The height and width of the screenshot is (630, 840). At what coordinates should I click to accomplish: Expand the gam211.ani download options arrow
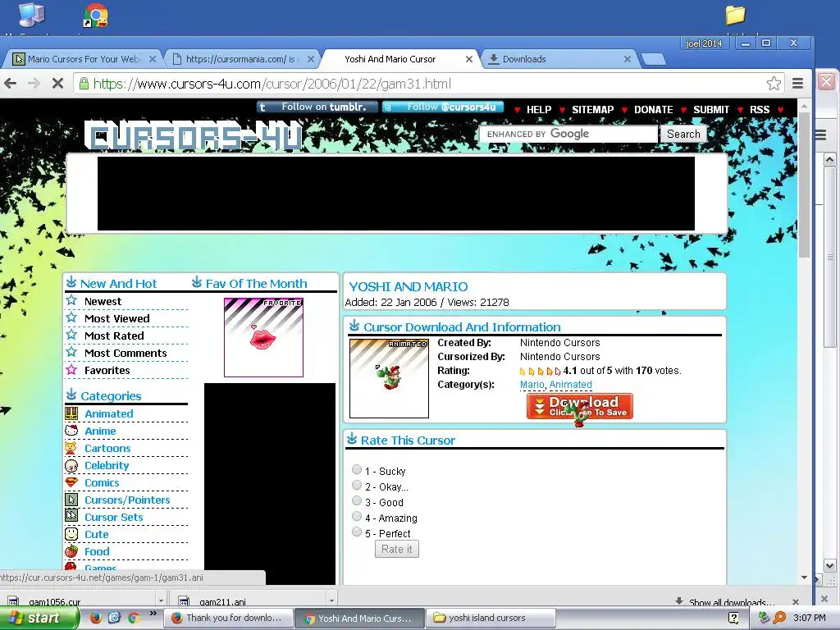pyautogui.click(x=331, y=601)
